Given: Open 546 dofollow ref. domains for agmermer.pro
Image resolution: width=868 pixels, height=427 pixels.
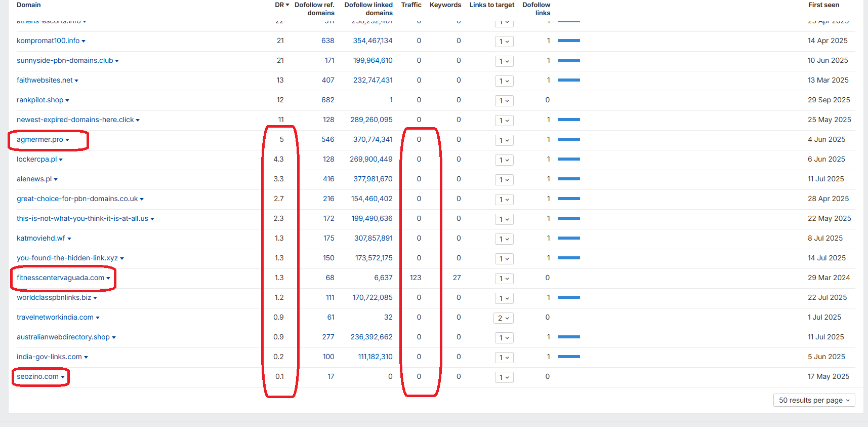Looking at the screenshot, I should click(328, 139).
